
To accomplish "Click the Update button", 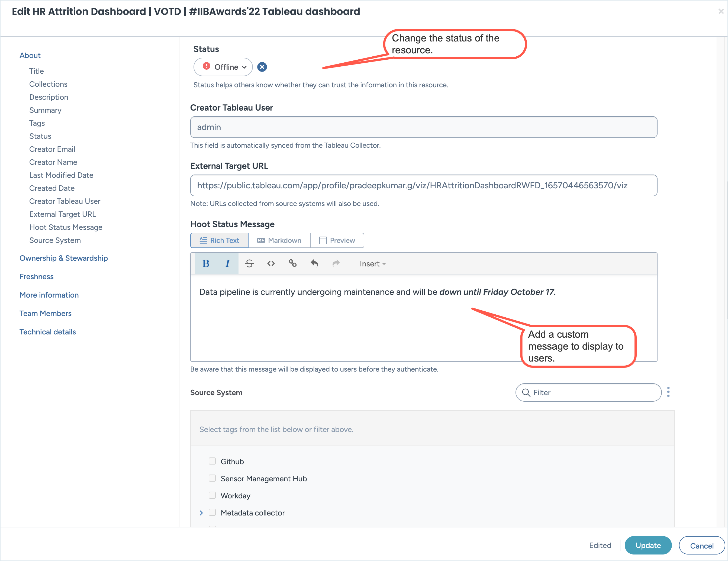I will (648, 545).
